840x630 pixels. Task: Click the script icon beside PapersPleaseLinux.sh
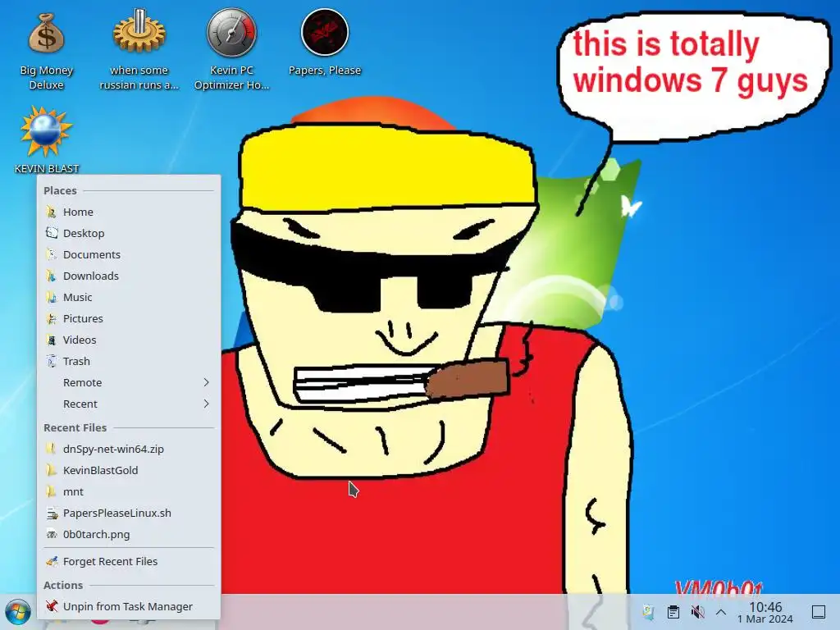52,514
